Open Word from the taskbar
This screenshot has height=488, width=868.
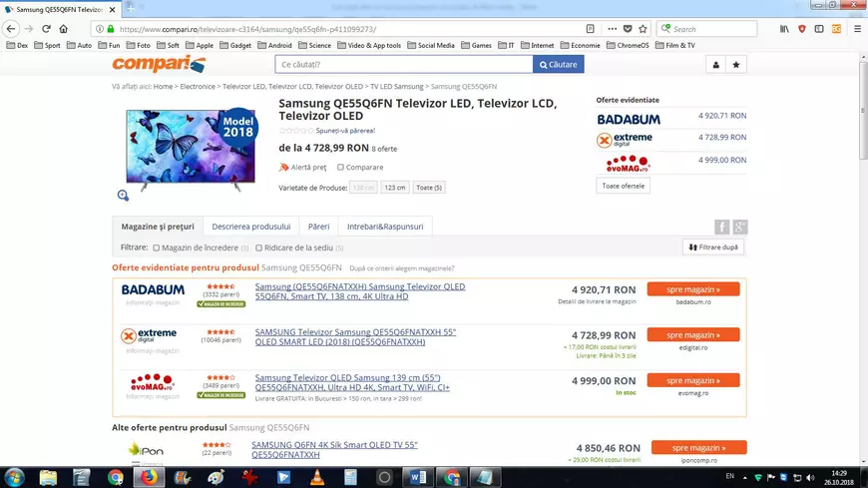tap(418, 477)
